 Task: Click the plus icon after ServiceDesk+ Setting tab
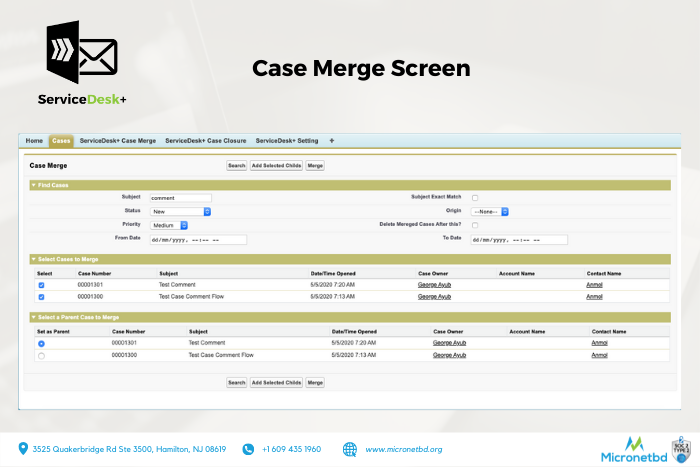tap(331, 141)
